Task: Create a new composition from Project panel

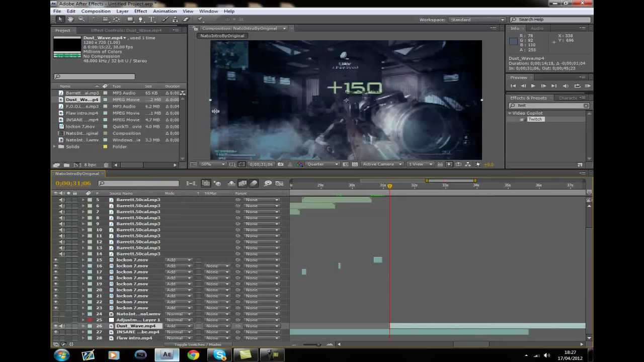Action: click(x=77, y=165)
